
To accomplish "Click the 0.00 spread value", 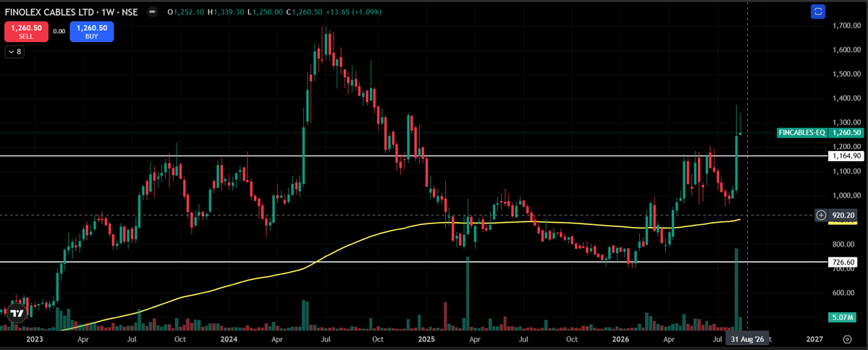I will pos(59,32).
